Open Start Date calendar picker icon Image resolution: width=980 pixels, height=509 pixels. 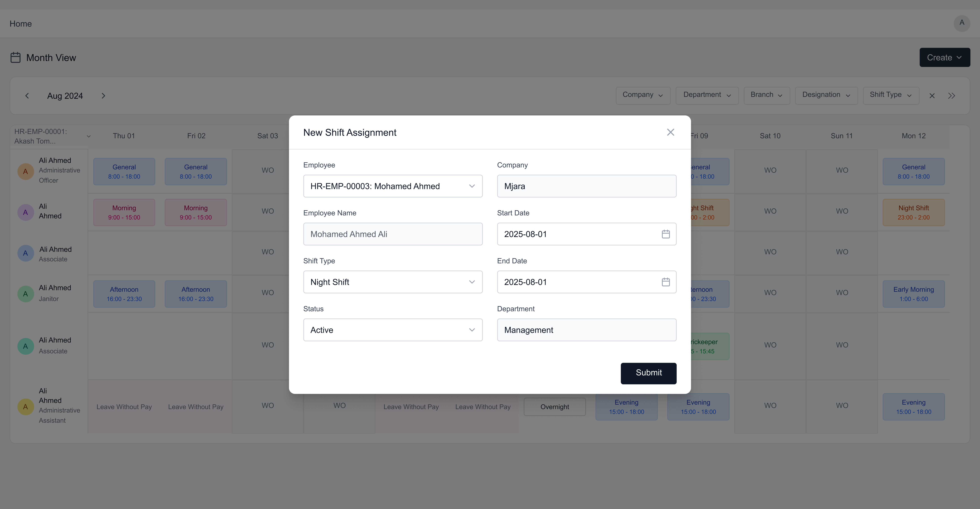665,234
